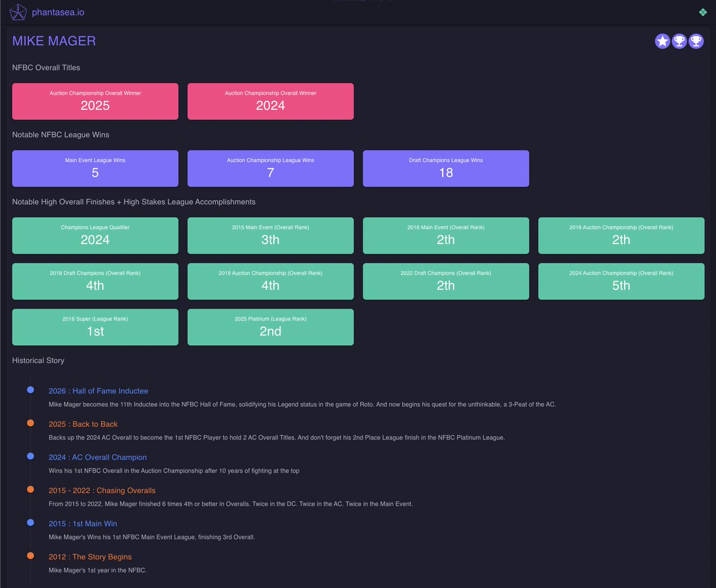Open the 2019 Auction Championship Overall Rank card
This screenshot has height=588, width=716.
tap(270, 281)
